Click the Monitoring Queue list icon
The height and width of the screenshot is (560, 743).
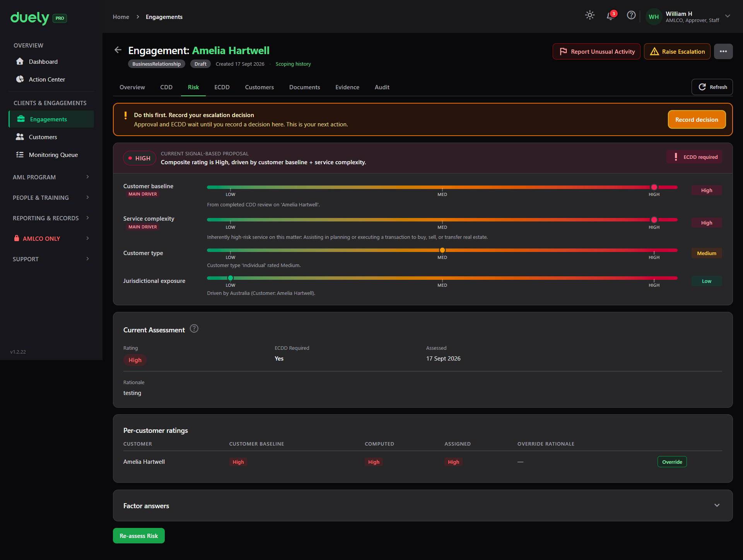point(20,155)
